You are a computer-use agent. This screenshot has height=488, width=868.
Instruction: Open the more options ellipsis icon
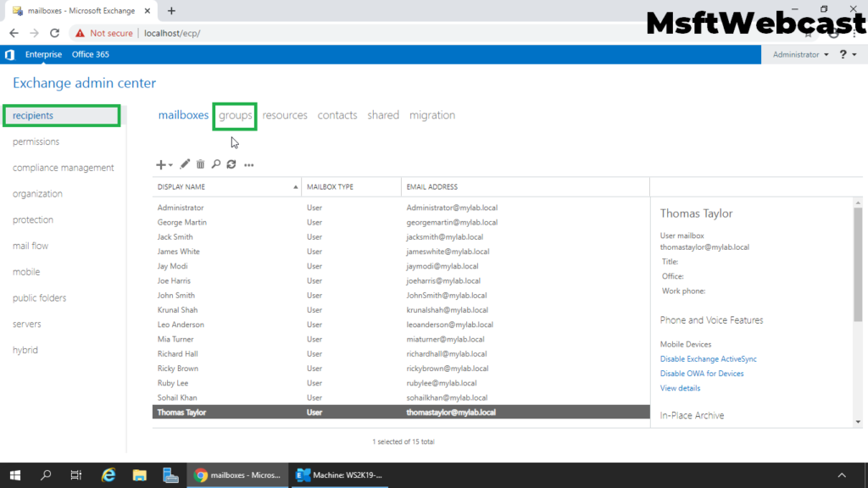click(249, 165)
